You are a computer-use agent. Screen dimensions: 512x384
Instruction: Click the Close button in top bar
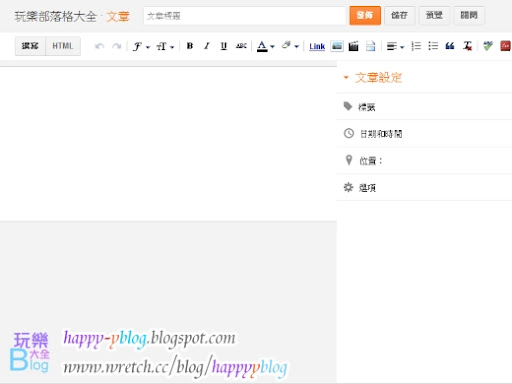pos(469,15)
